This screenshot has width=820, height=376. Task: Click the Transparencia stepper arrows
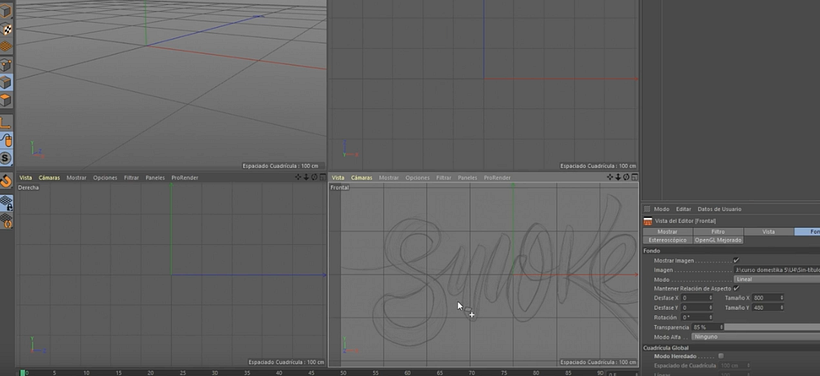pyautogui.click(x=721, y=327)
